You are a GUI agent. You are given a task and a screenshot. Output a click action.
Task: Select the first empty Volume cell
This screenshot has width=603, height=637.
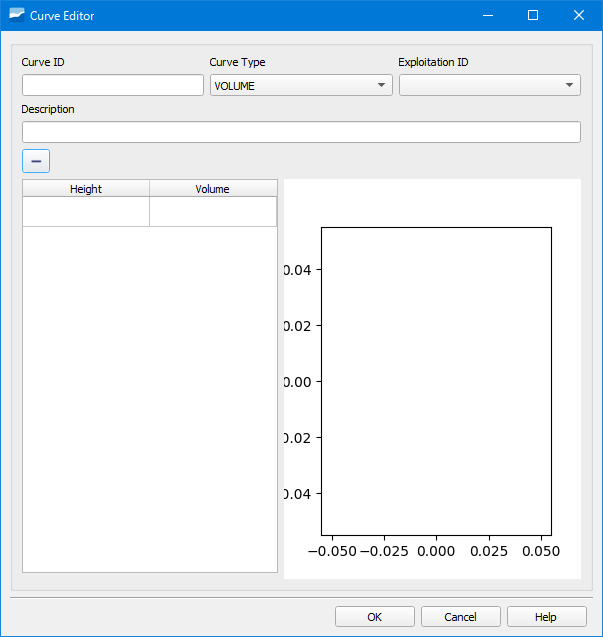[x=213, y=212]
